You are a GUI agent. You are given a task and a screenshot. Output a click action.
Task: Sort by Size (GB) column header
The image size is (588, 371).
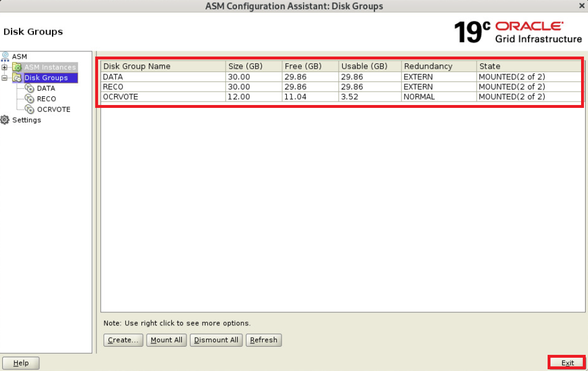point(254,66)
